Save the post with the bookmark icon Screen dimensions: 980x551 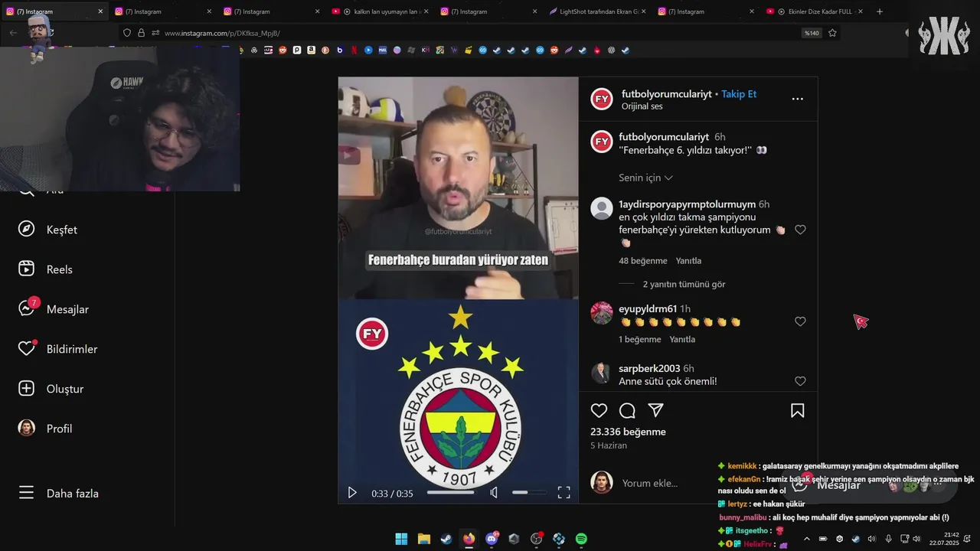pos(797,411)
